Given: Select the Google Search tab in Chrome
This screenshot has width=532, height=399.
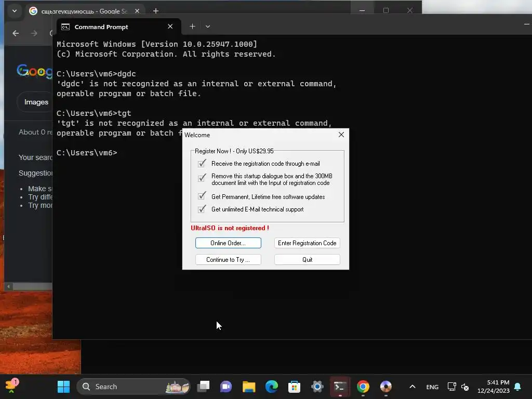Looking at the screenshot, I should pyautogui.click(x=85, y=11).
